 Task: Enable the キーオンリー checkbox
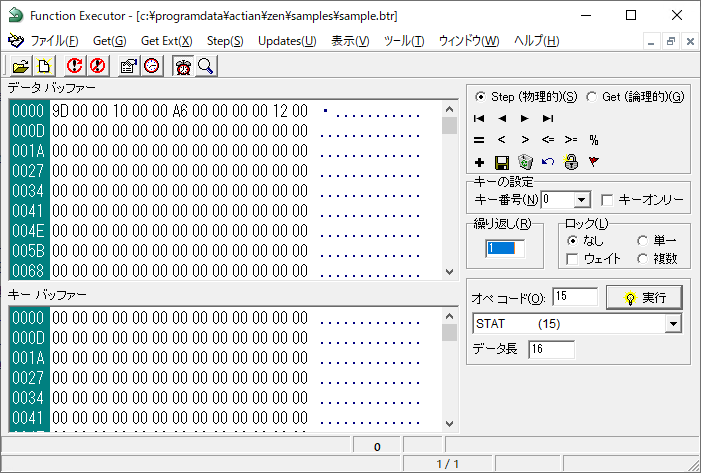[x=607, y=200]
